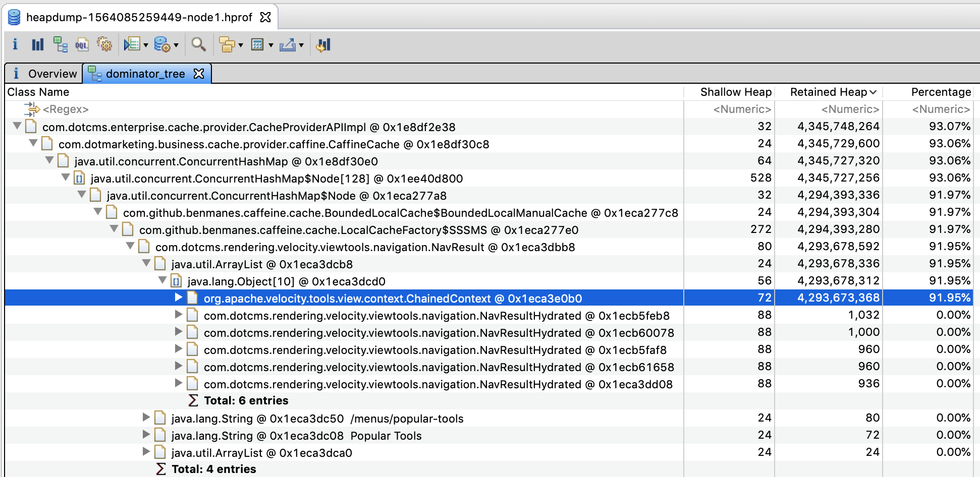Select the Compare to another Heap Dump icon
This screenshot has width=980, height=477.
coord(323,44)
